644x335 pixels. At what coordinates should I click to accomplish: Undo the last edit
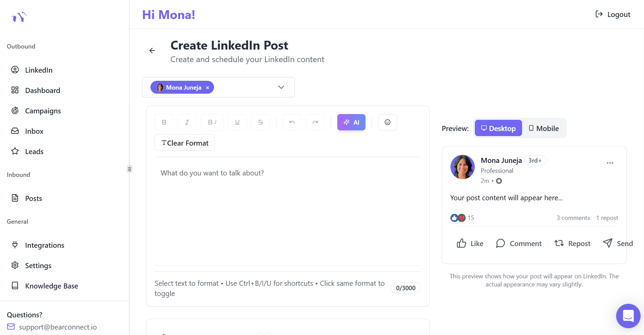pyautogui.click(x=292, y=122)
